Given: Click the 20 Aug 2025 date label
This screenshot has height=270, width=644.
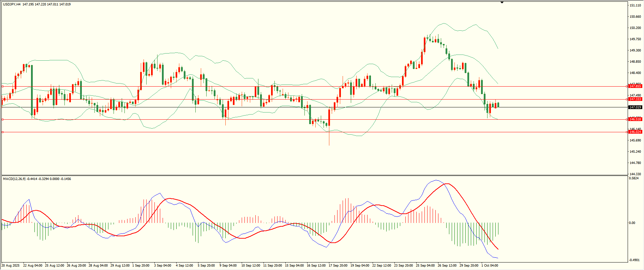Looking at the screenshot, I should (x=11, y=266).
